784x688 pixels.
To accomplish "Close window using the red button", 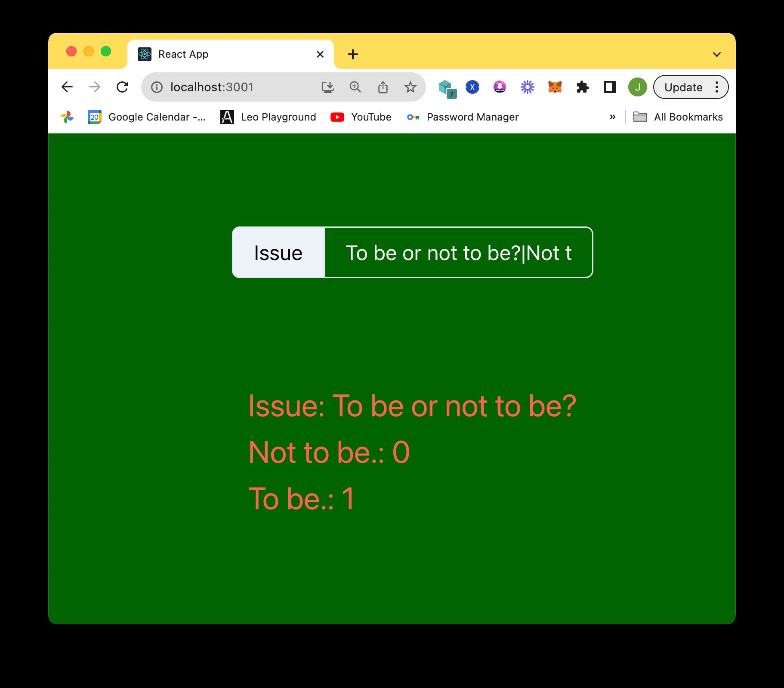I will [x=71, y=52].
